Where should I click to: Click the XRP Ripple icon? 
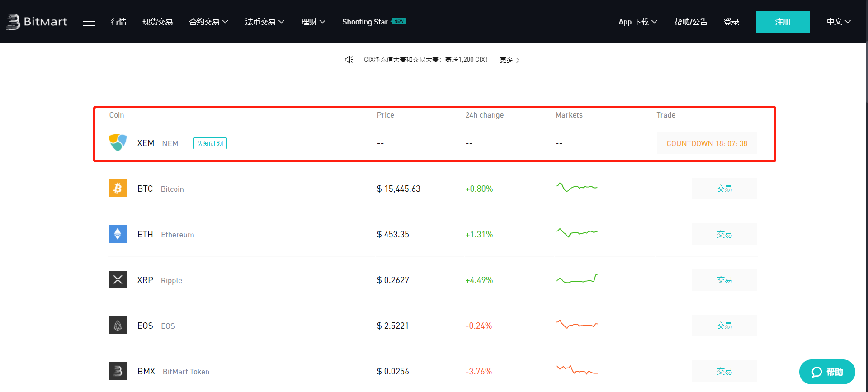pos(118,280)
